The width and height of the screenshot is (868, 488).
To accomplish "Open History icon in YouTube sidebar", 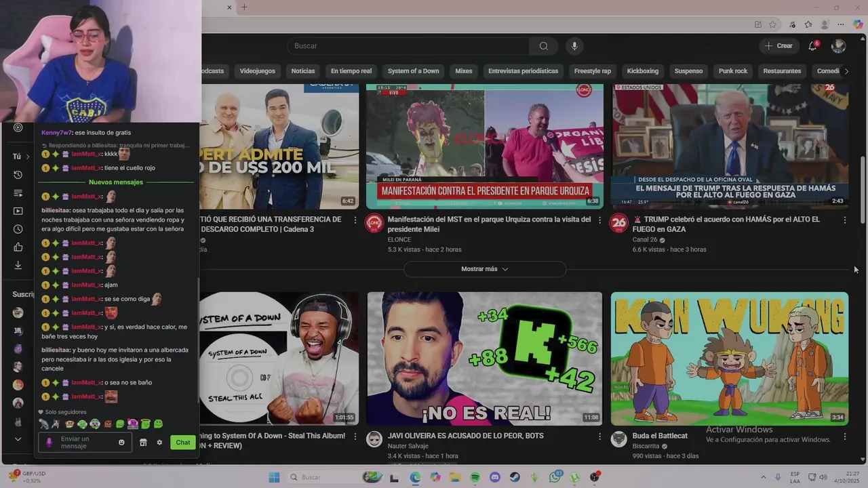I will (x=18, y=175).
